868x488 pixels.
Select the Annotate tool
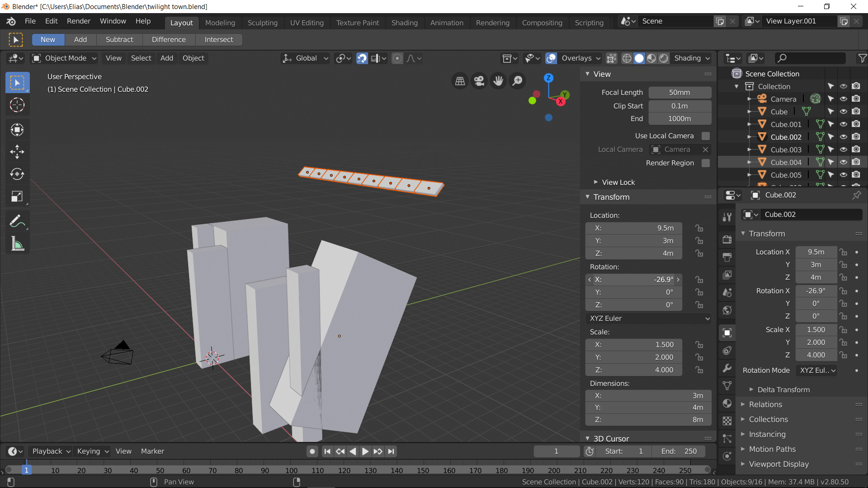point(17,221)
